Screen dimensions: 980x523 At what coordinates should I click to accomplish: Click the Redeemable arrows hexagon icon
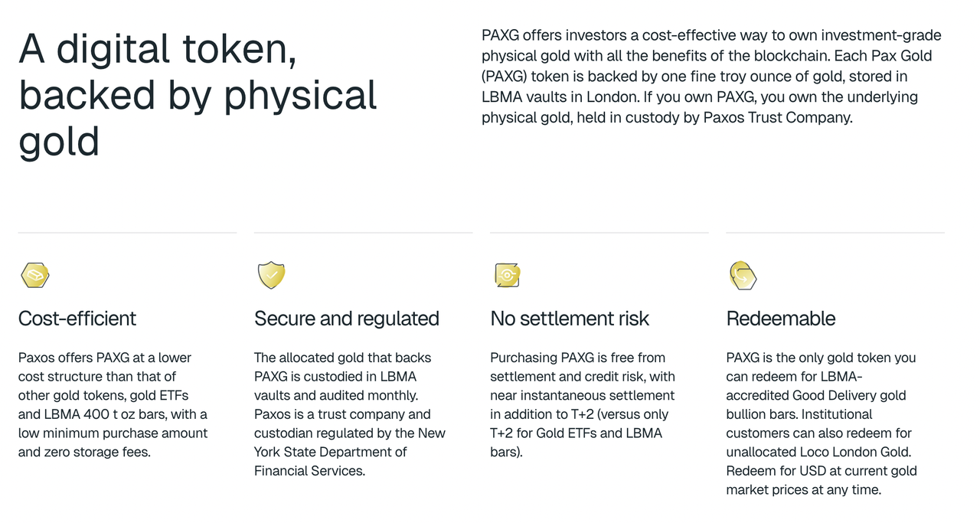(x=743, y=275)
